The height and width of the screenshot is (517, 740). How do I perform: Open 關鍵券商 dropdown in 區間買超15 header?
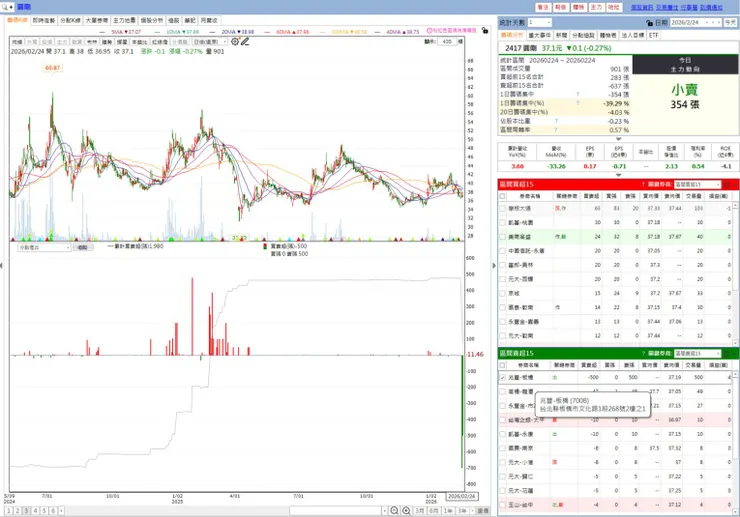[698, 184]
